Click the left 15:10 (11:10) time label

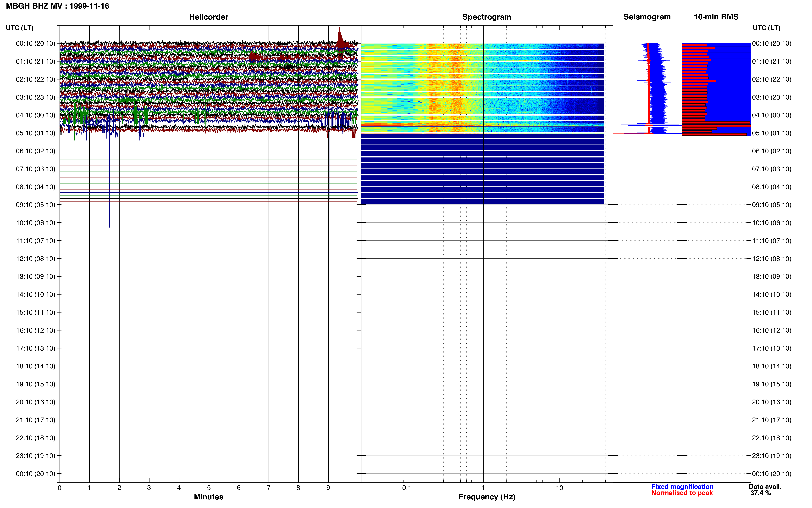tap(36, 313)
